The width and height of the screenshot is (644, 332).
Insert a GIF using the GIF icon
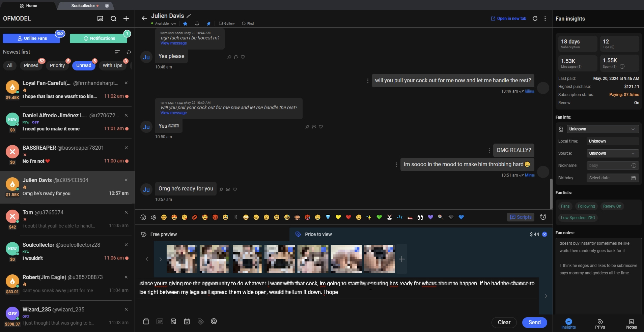tap(160, 321)
